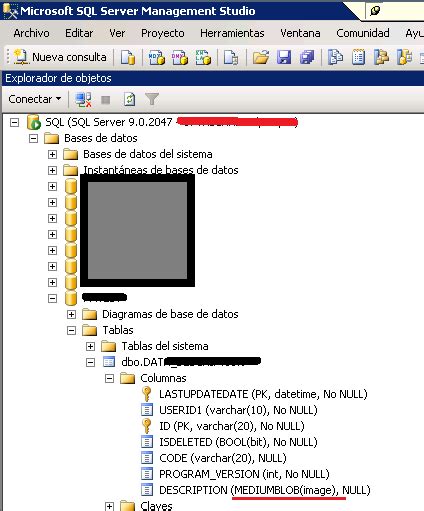Select the SQL Server 9.0.2047 server node
Screen dimensions: 424x511
(x=109, y=122)
